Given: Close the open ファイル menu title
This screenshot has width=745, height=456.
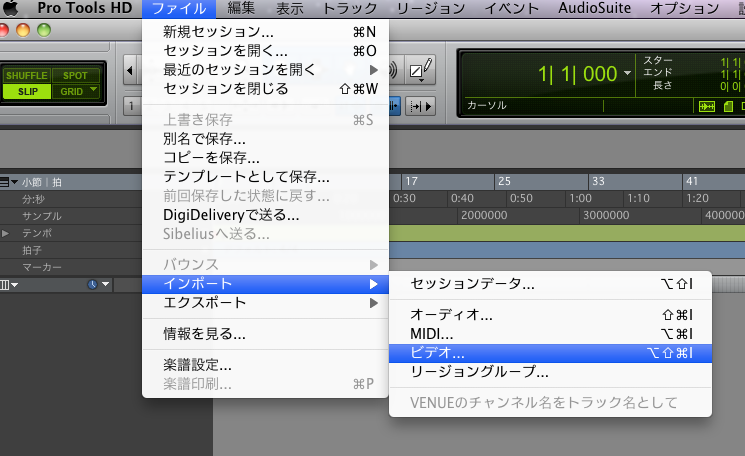Looking at the screenshot, I should (x=179, y=8).
